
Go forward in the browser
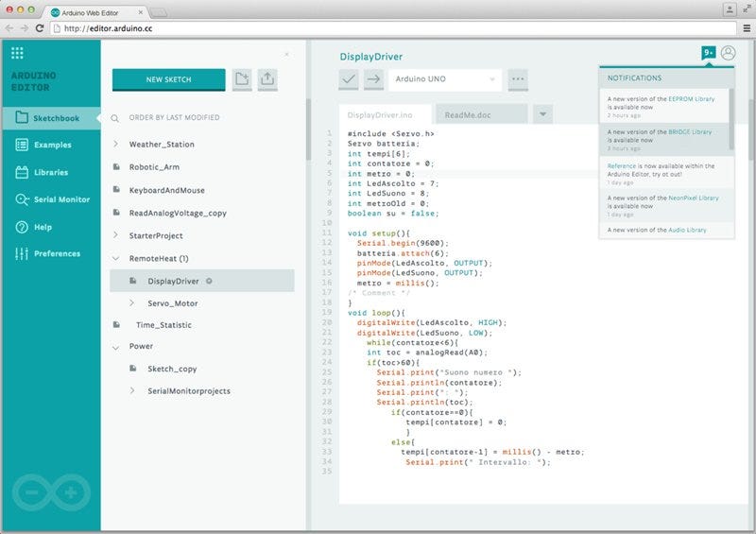click(x=25, y=28)
